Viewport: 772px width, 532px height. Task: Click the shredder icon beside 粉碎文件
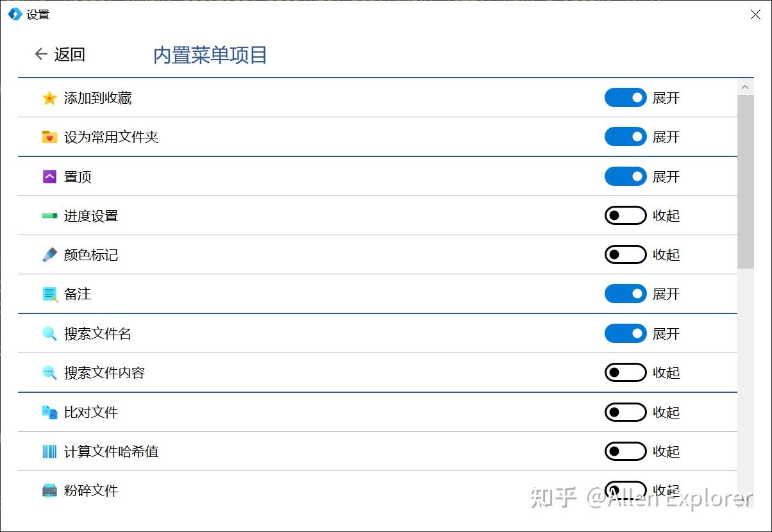(x=49, y=490)
